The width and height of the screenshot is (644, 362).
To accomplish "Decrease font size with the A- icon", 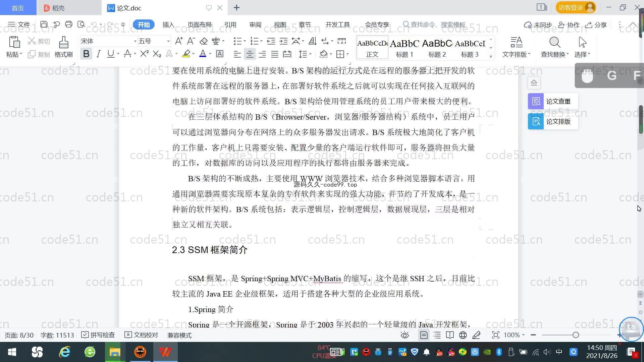I will pyautogui.click(x=191, y=41).
